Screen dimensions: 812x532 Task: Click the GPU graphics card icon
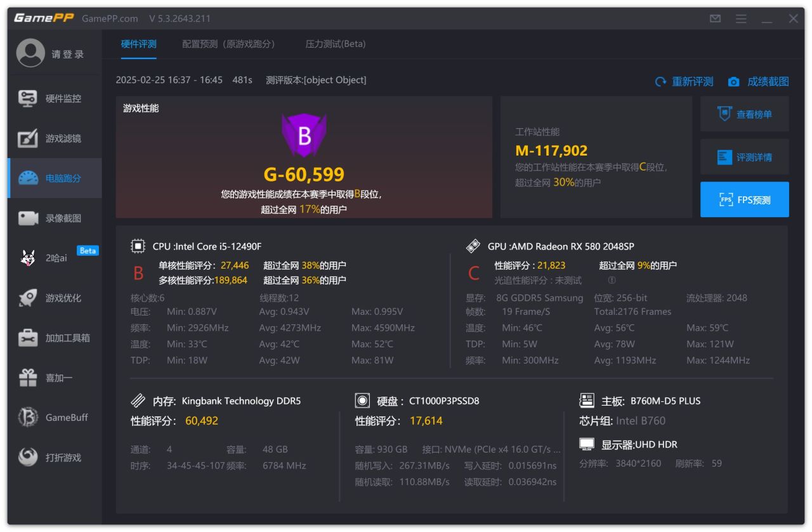(x=473, y=246)
